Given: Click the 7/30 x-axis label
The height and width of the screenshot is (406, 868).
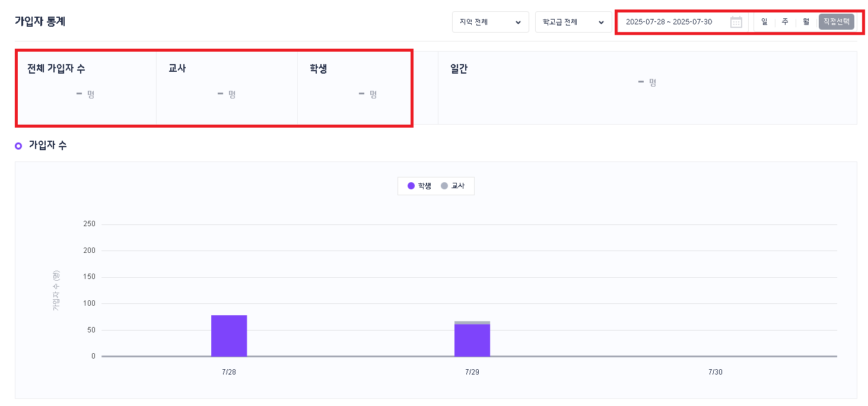Looking at the screenshot, I should point(716,372).
